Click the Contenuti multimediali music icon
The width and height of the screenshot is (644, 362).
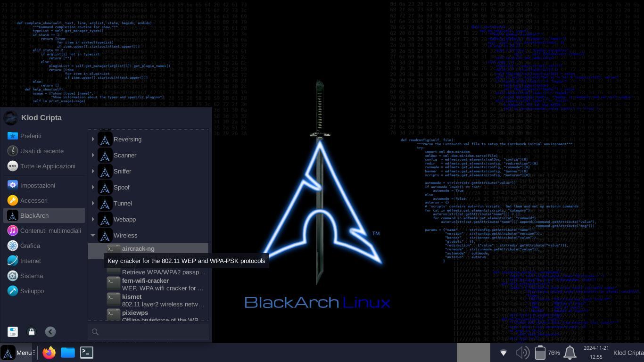[x=13, y=230]
